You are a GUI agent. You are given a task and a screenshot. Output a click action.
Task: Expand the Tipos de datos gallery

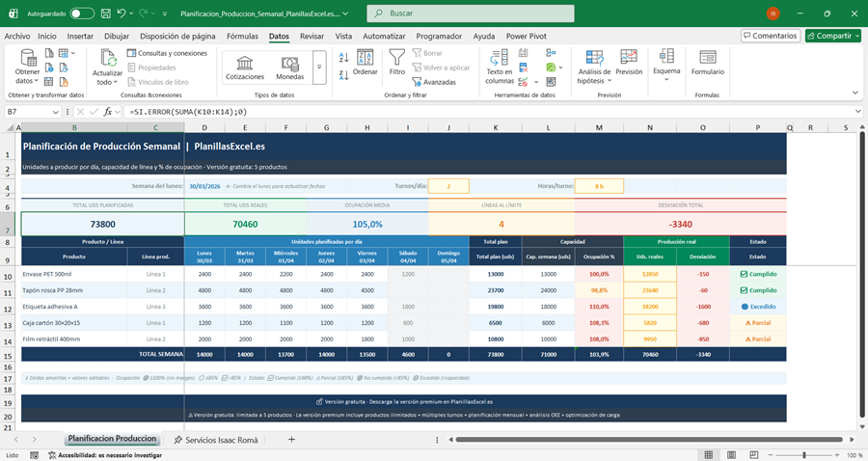coord(319,67)
